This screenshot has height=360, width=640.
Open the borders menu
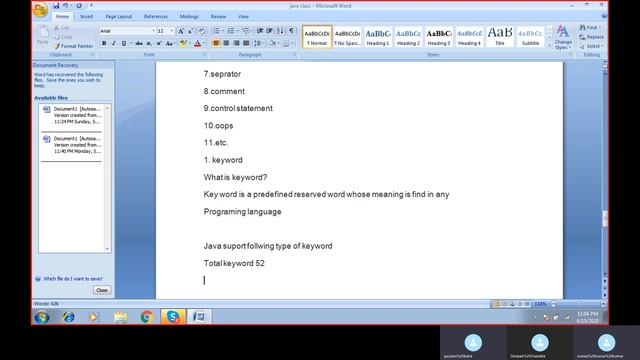click(x=287, y=43)
